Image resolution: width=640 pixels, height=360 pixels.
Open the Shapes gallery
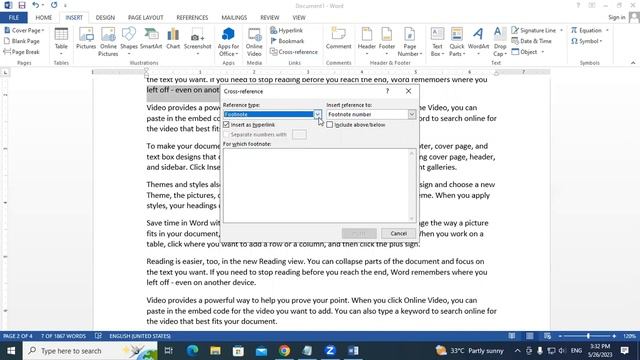[129, 42]
